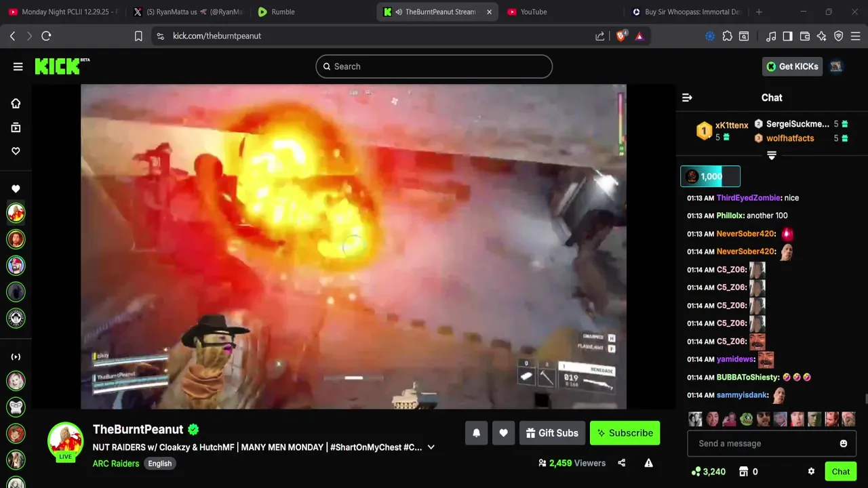Switch to the Rumble tab
The height and width of the screenshot is (488, 868).
313,12
